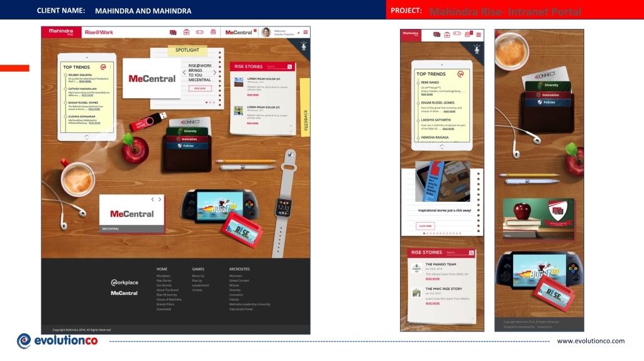Image resolution: width=644 pixels, height=361 pixels.
Task: Tap Read More under The MWC Rise Story
Action: (433, 304)
